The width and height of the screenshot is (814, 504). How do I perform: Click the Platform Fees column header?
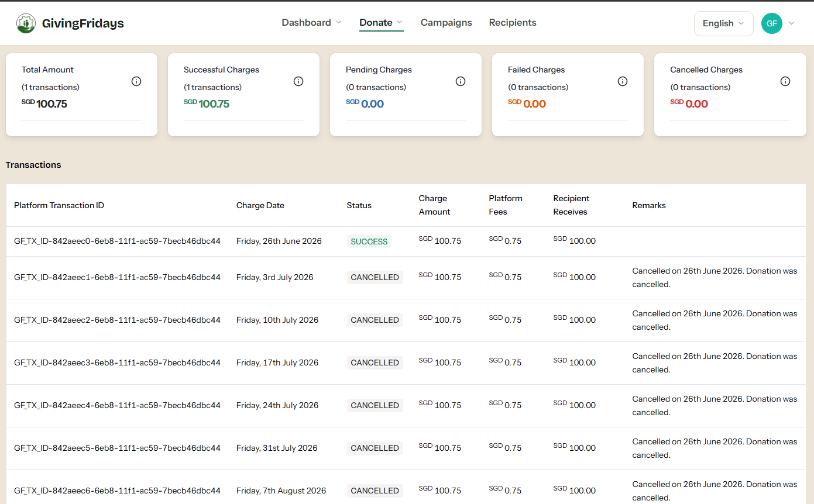(506, 205)
